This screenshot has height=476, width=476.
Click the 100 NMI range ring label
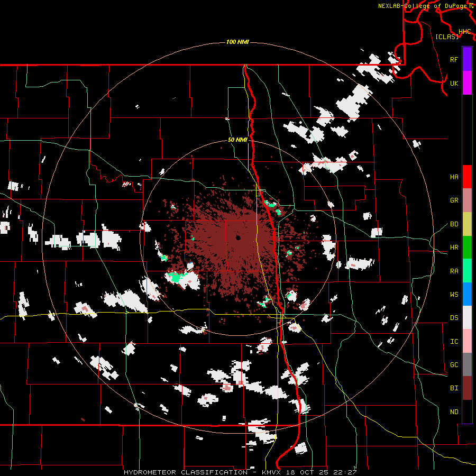(x=237, y=42)
